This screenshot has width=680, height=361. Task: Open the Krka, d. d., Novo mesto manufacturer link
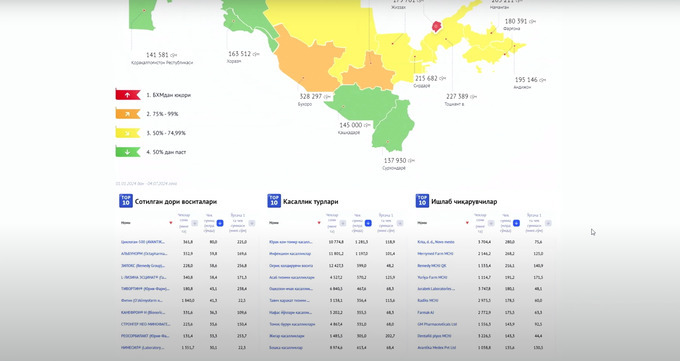[436, 242]
